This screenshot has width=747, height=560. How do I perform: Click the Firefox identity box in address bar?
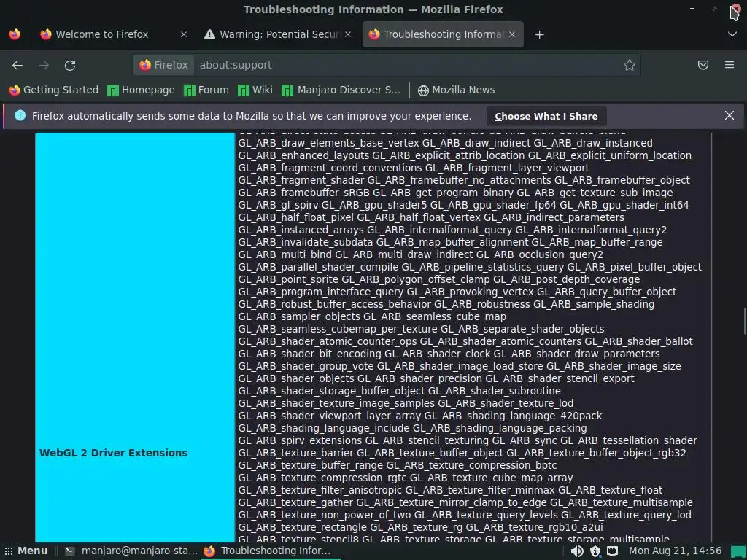pos(164,65)
